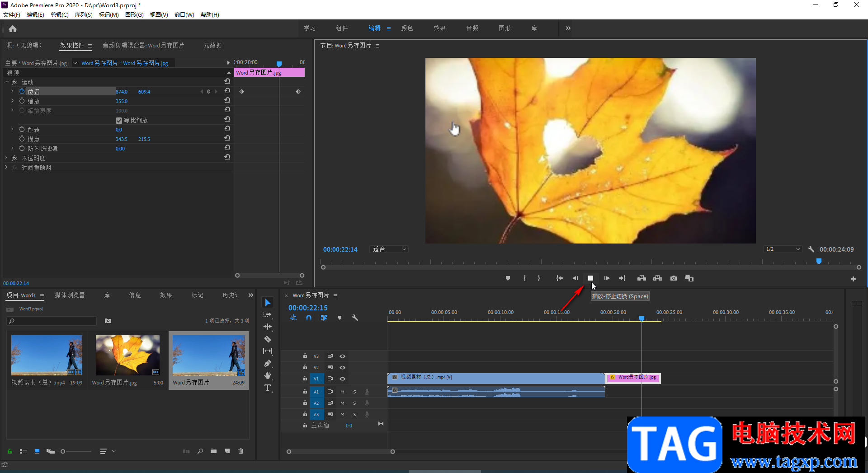This screenshot has height=473, width=868.
Task: Select the Razor tool in the tools panel
Action: pyautogui.click(x=268, y=339)
